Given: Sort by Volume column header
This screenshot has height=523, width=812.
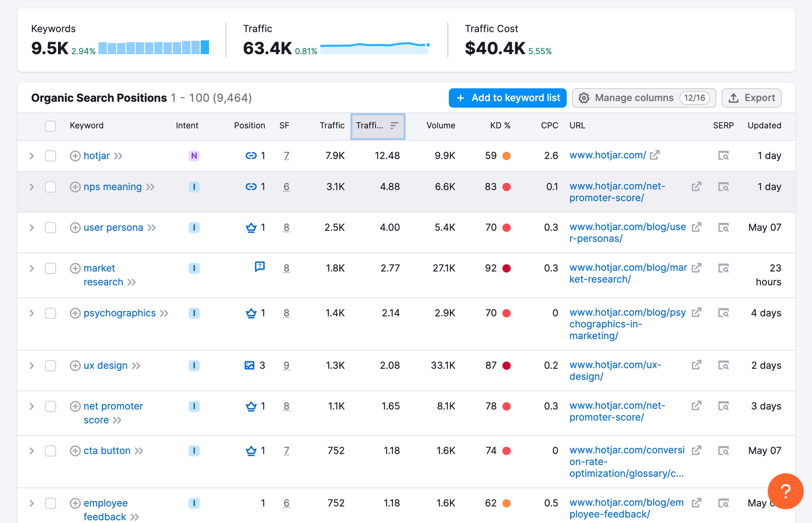Looking at the screenshot, I should point(440,125).
